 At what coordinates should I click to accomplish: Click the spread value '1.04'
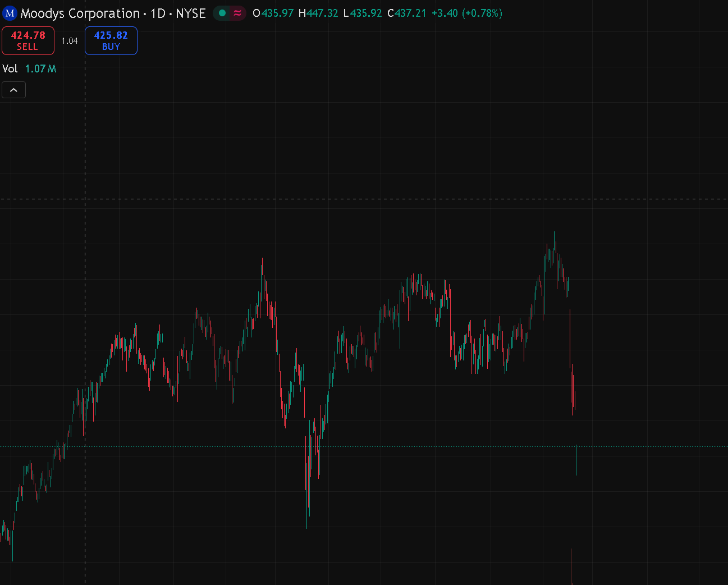pos(70,41)
